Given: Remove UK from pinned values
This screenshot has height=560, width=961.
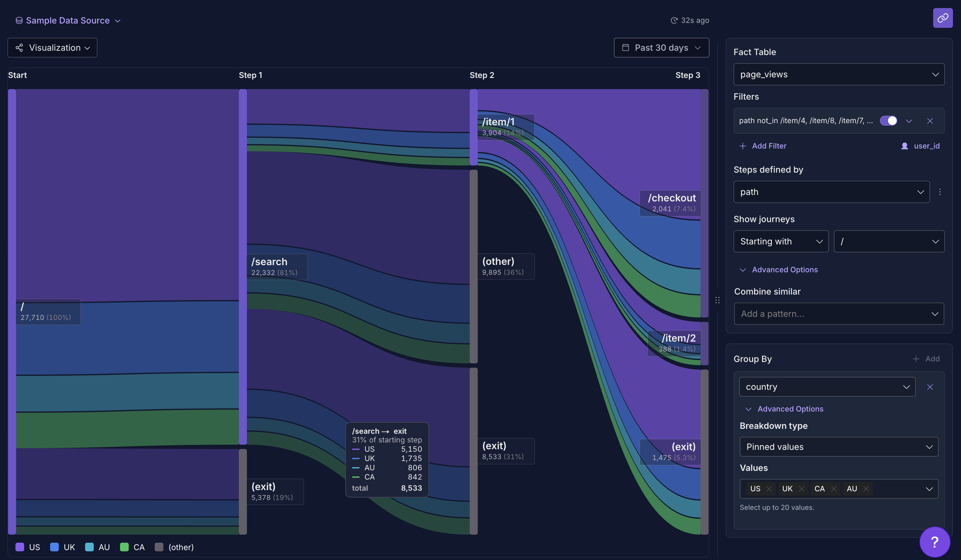Looking at the screenshot, I should click(801, 489).
